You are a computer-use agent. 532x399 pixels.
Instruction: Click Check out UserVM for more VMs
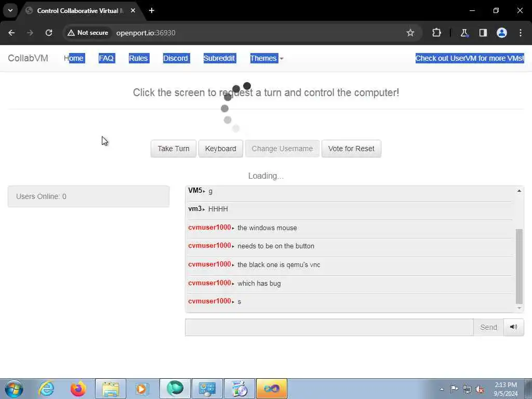[470, 58]
